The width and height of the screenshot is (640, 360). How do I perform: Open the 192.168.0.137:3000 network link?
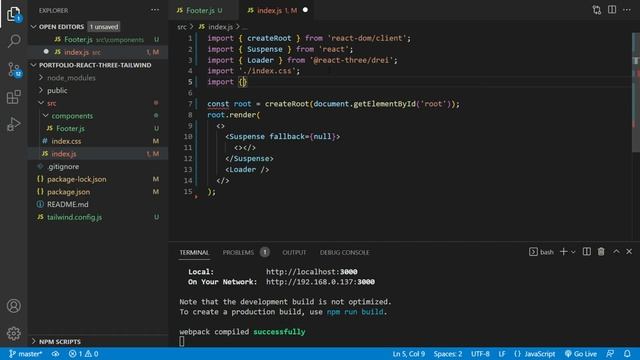[320, 282]
